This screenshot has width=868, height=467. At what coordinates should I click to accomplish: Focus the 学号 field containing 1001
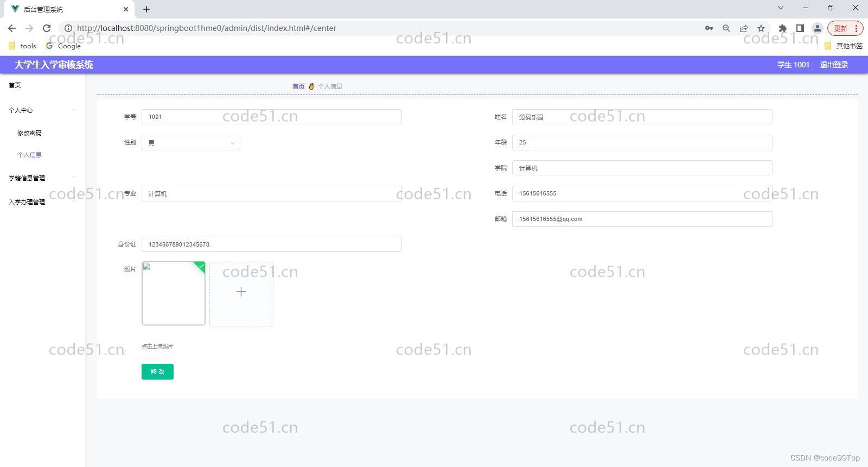(x=272, y=117)
